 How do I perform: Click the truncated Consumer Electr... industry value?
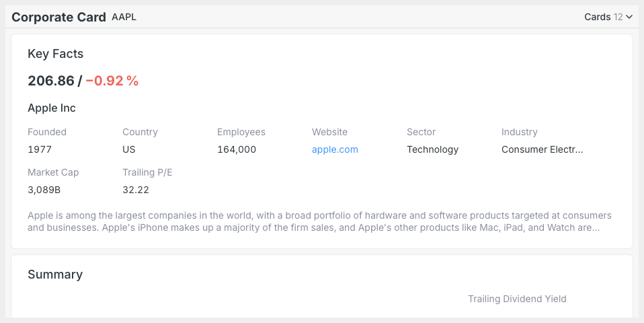click(542, 149)
